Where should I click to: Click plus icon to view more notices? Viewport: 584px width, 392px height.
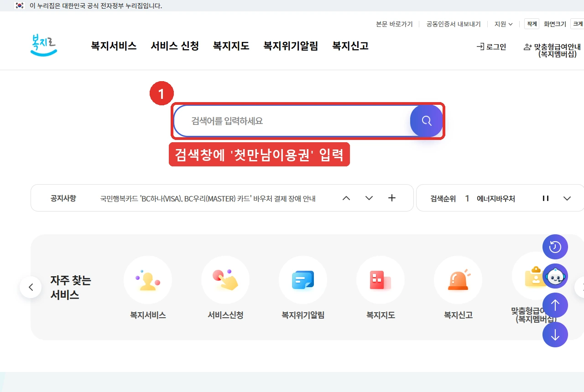coord(391,198)
